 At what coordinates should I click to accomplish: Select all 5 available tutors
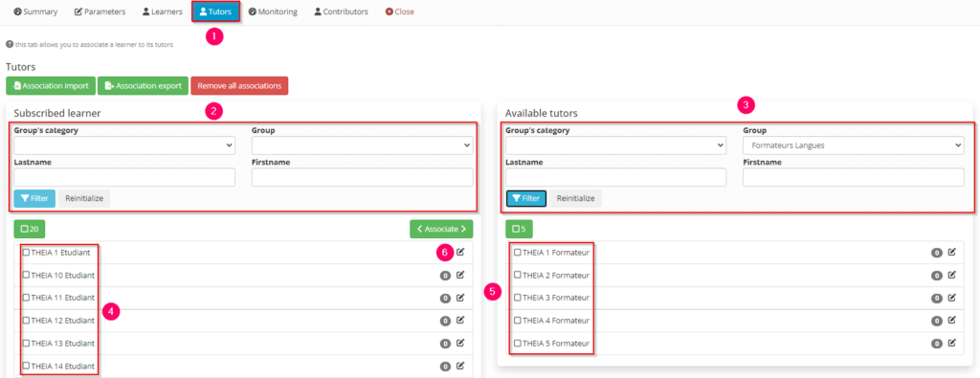pos(519,229)
